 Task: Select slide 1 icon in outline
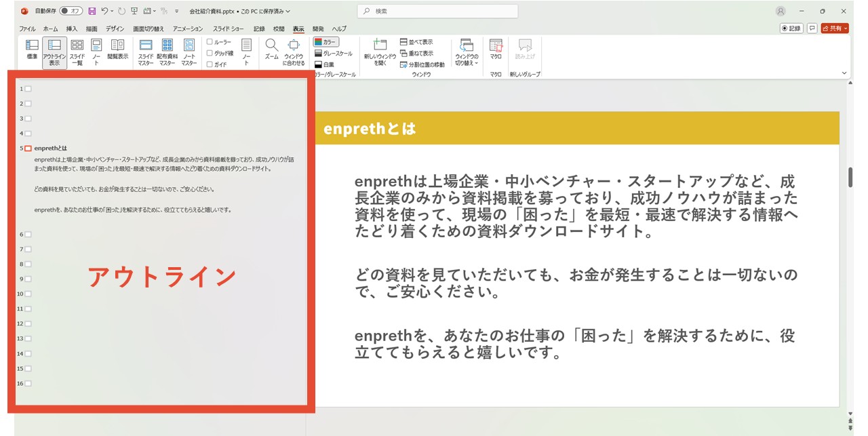tap(28, 89)
